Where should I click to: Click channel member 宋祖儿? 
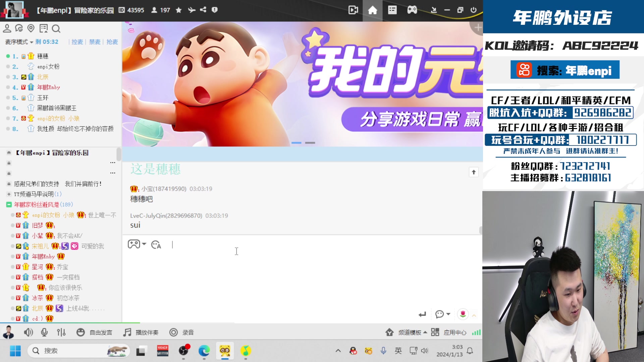[x=40, y=246]
